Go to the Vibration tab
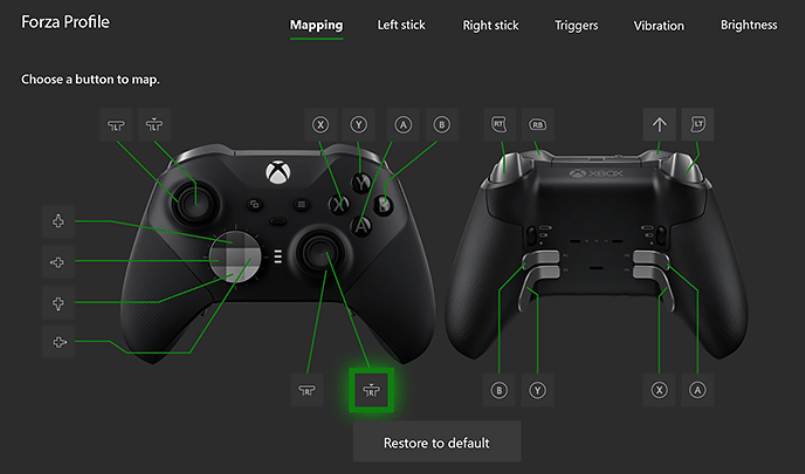 pyautogui.click(x=659, y=26)
